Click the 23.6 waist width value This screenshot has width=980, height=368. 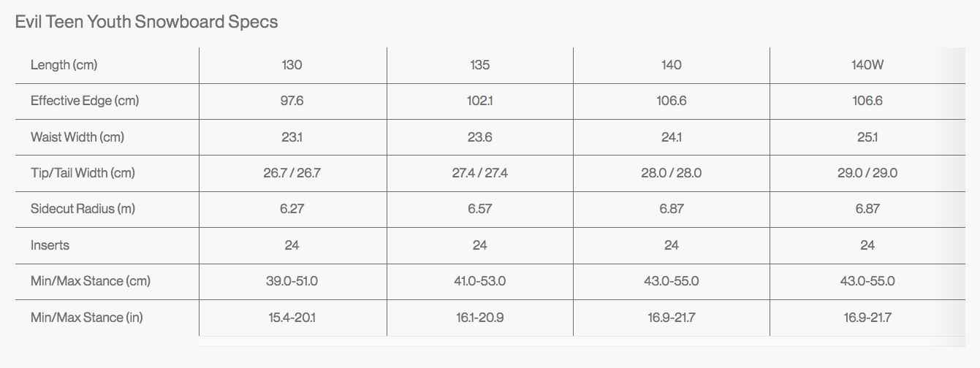pos(479,137)
